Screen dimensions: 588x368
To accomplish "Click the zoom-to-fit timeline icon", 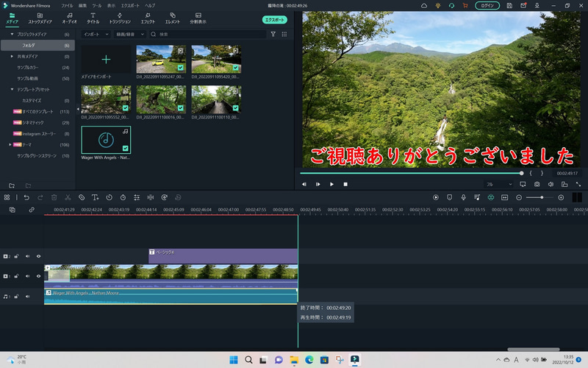I will pos(505,197).
